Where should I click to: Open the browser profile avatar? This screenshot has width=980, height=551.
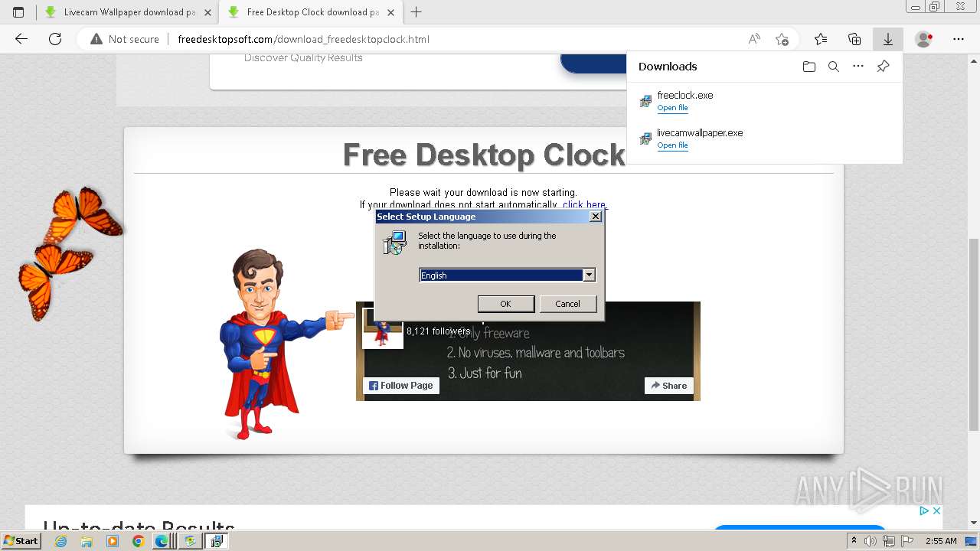(924, 39)
